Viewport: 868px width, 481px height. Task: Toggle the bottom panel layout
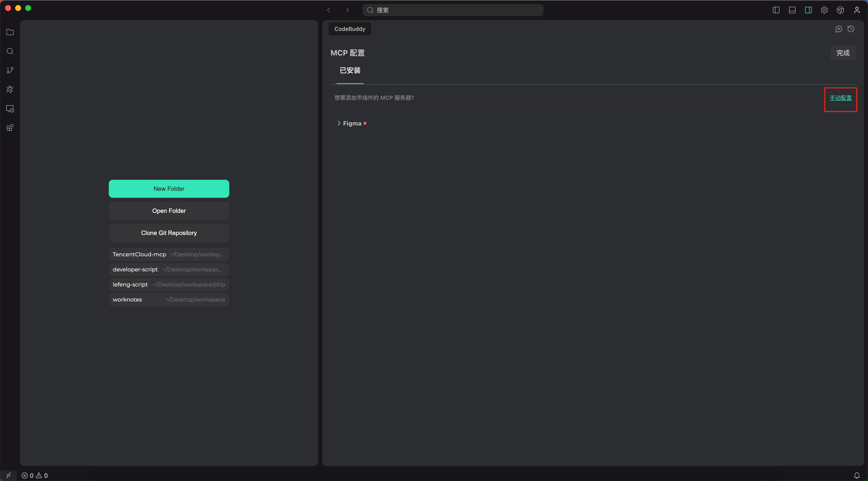pos(792,10)
